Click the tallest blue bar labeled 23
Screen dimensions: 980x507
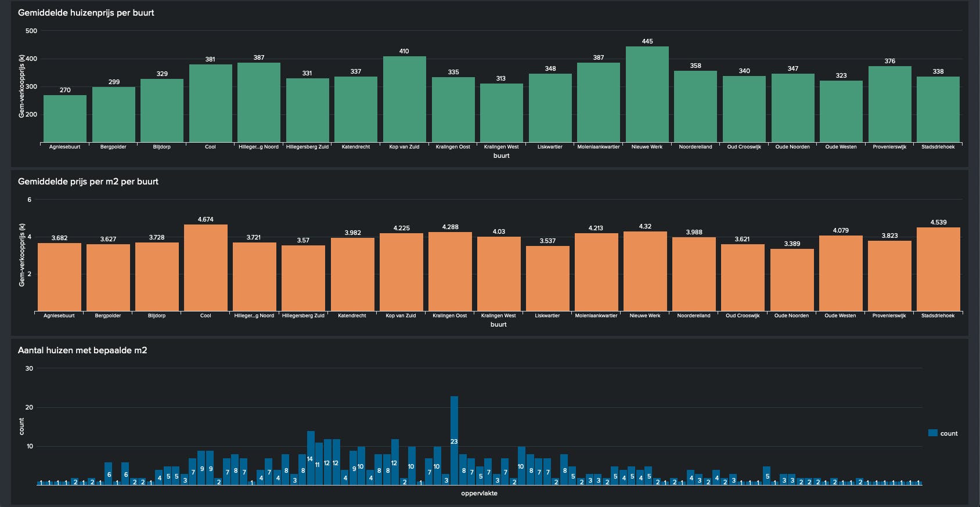(x=454, y=441)
